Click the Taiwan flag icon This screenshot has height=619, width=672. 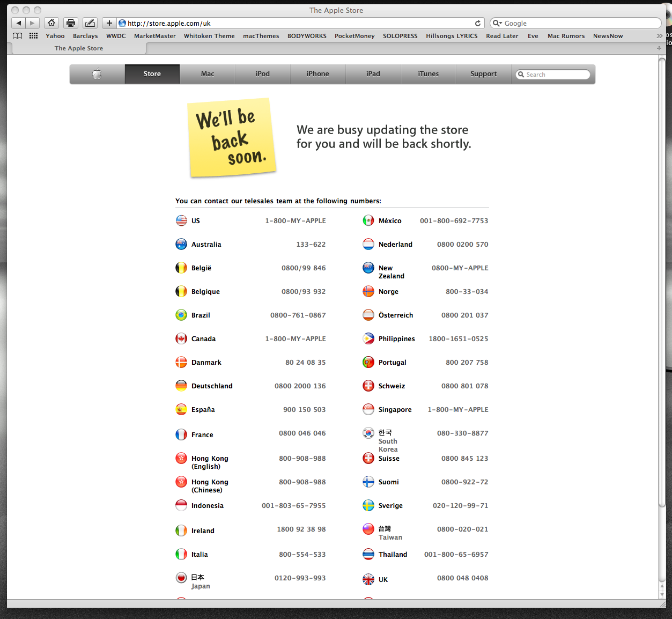(368, 529)
